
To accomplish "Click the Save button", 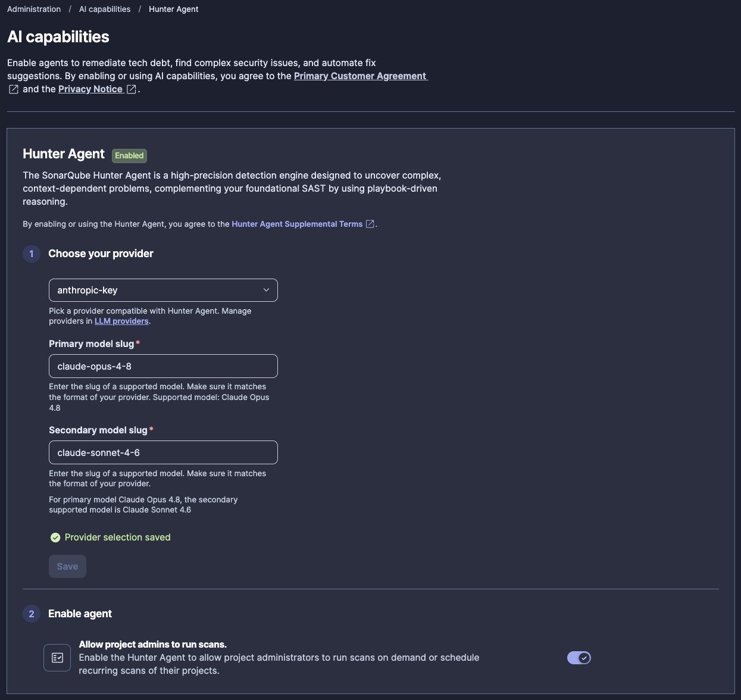I will (x=67, y=566).
